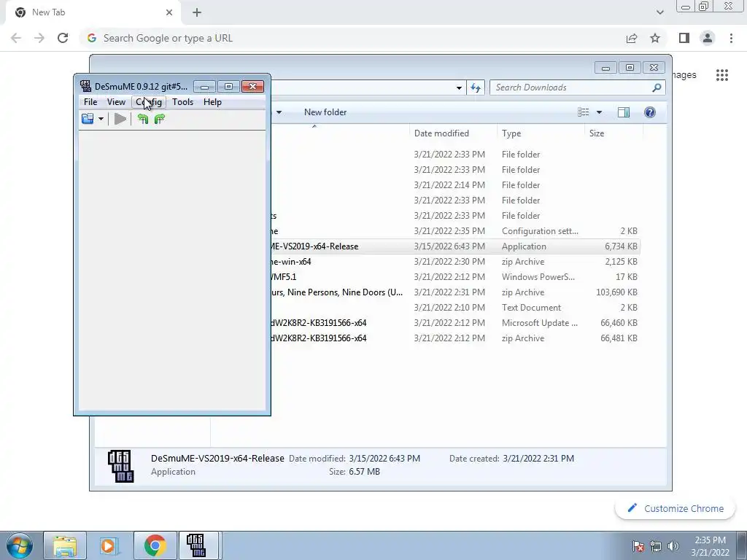Select the Text Document 2 KB row
747x560 pixels.
(x=455, y=308)
